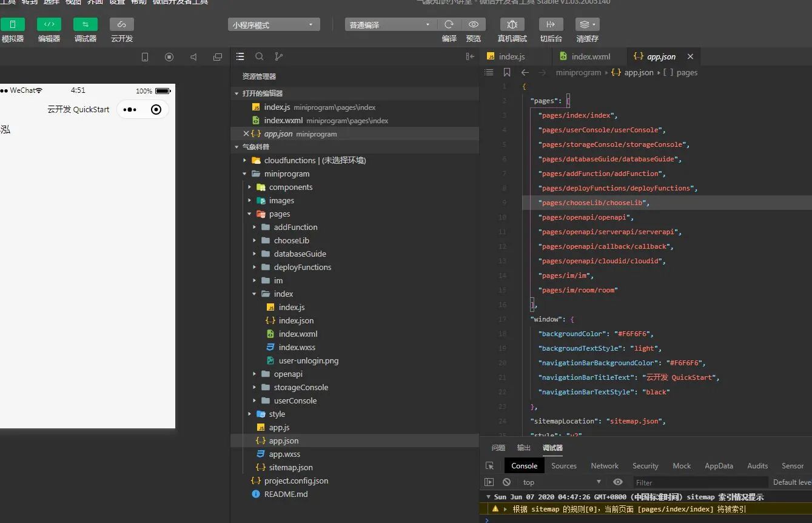Expand the components folder

tap(250, 187)
